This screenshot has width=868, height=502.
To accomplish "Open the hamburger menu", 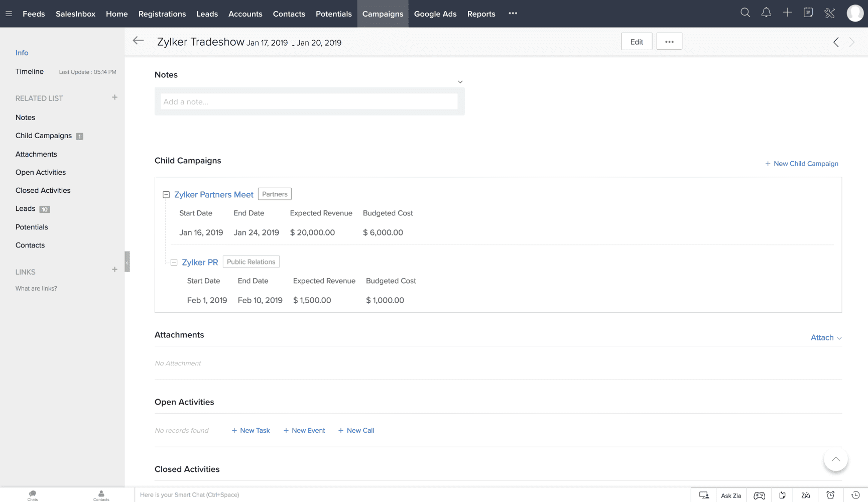I will click(9, 14).
